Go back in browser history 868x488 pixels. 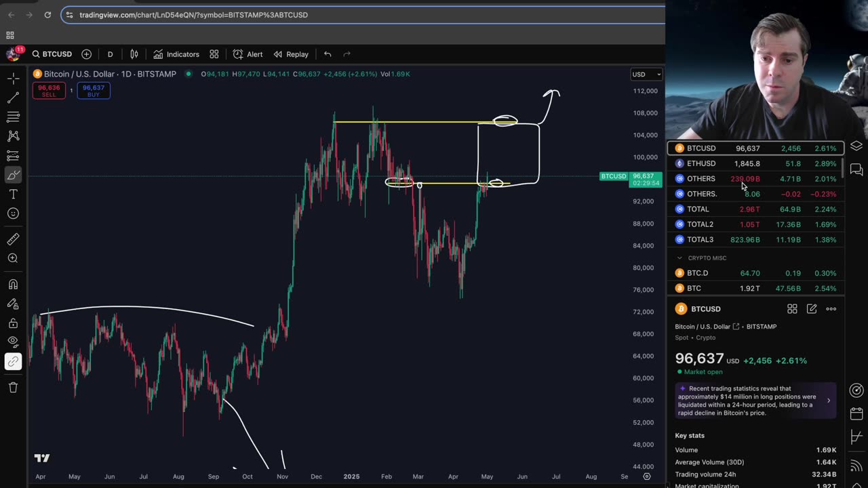coord(12,15)
